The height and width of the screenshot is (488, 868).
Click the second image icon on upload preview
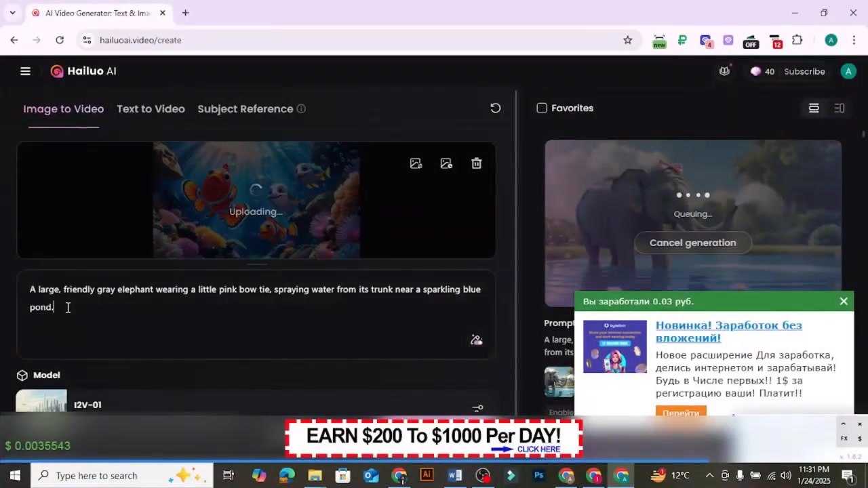446,163
